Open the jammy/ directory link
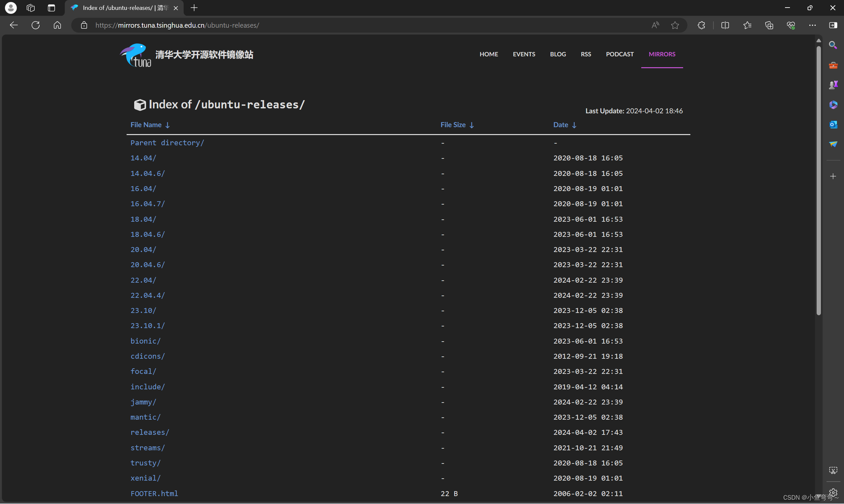Viewport: 844px width, 504px height. [143, 402]
